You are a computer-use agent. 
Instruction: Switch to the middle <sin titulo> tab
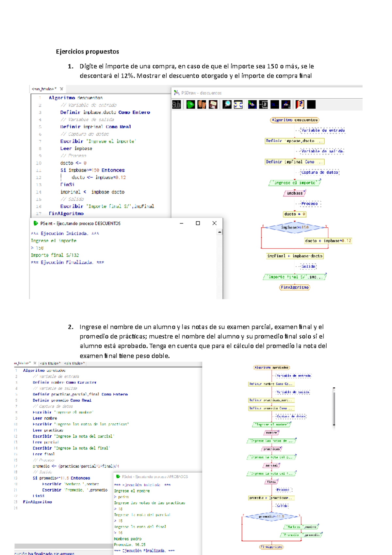click(x=50, y=363)
